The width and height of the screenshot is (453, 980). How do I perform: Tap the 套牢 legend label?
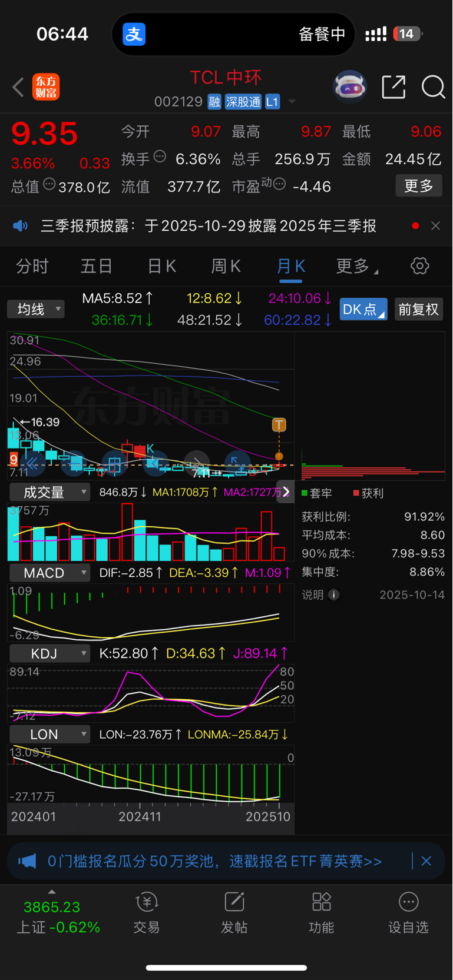pos(316,493)
